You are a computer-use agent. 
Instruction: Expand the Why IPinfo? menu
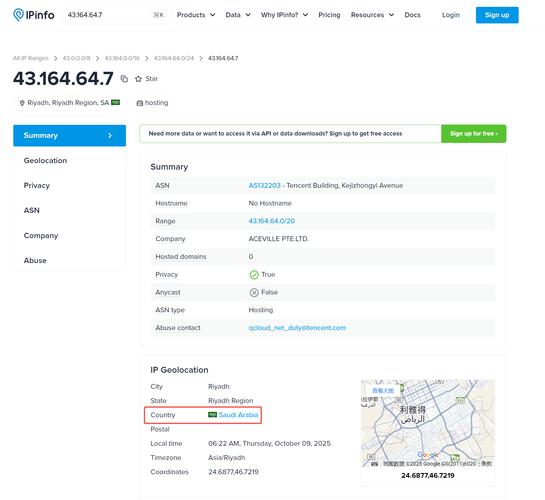(284, 15)
